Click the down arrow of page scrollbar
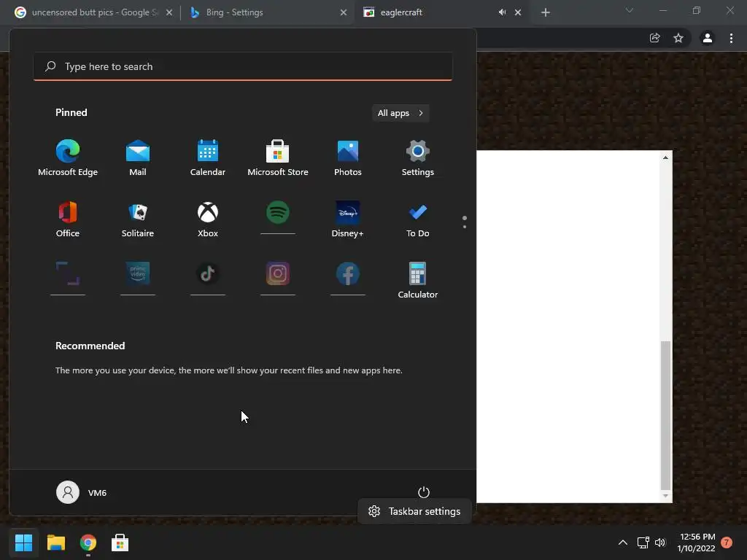 coord(665,496)
